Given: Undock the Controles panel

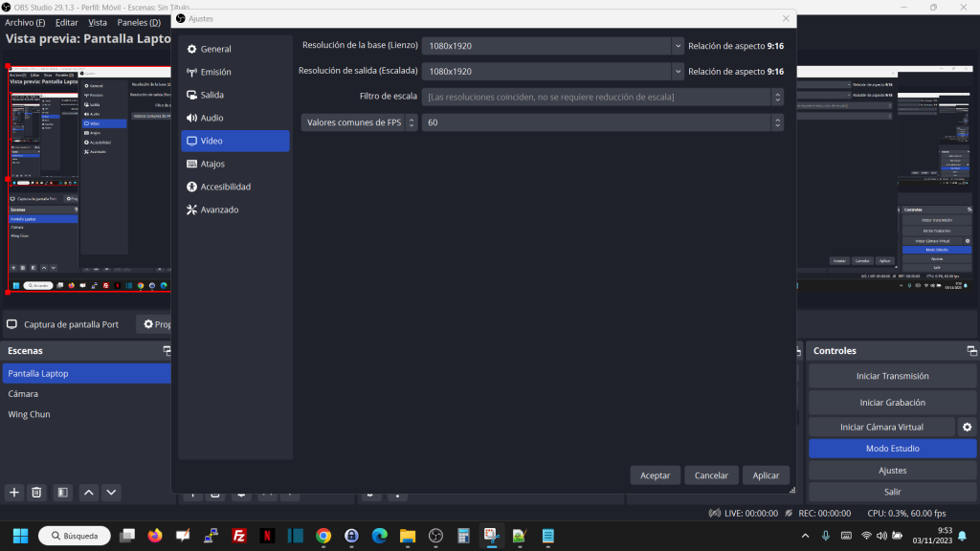Looking at the screenshot, I should point(971,351).
